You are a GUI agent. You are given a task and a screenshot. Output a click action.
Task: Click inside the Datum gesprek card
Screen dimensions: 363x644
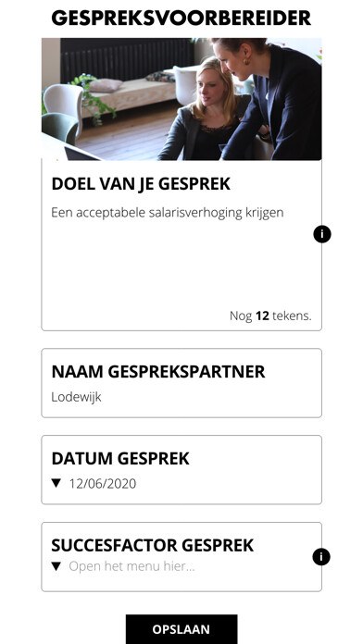tap(181, 470)
